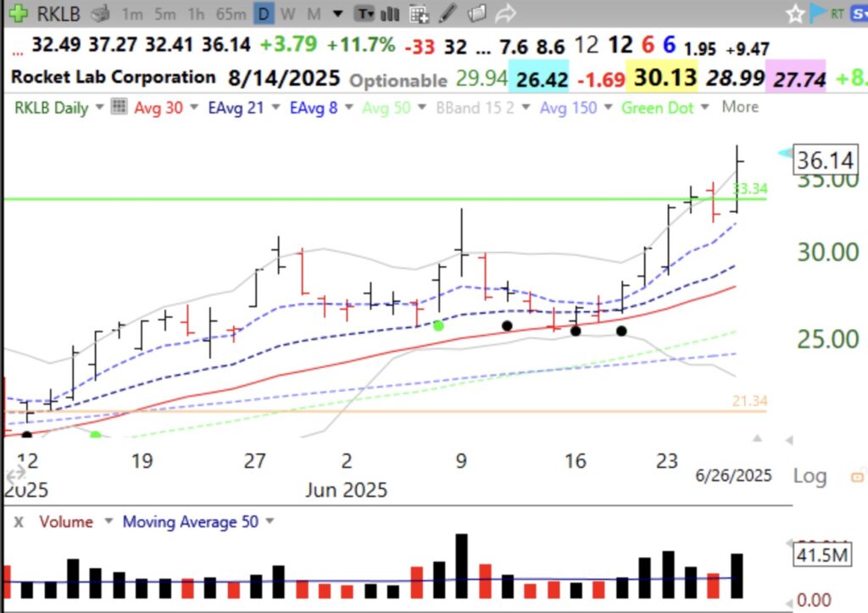This screenshot has width=868, height=613.
Task: Toggle the X checkbox beside Volume
Action: [x=19, y=521]
